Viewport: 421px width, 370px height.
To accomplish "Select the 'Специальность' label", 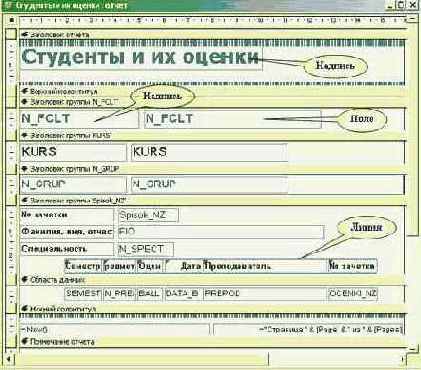I will point(67,249).
